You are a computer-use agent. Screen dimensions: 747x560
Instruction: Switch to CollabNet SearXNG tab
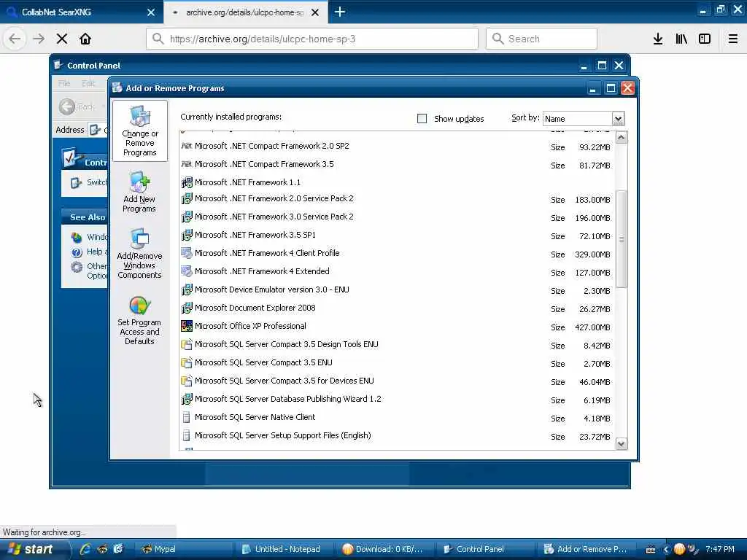(x=82, y=12)
